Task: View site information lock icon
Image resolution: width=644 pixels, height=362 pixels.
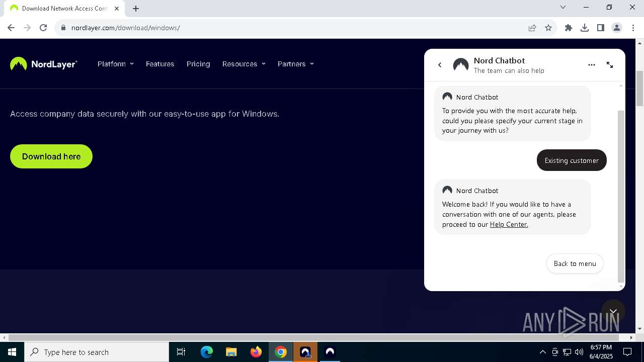Action: pos(63,28)
